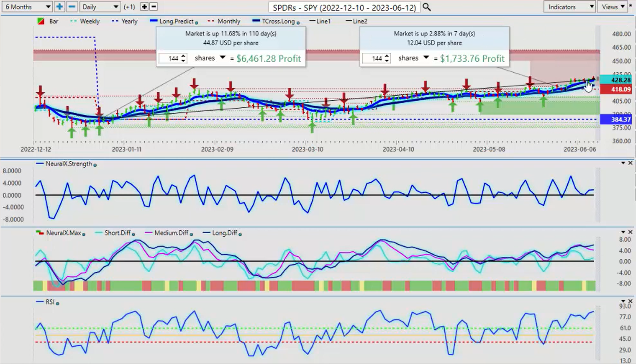The height and width of the screenshot is (364, 636).
Task: Close the RSI panel
Action: pyautogui.click(x=630, y=301)
